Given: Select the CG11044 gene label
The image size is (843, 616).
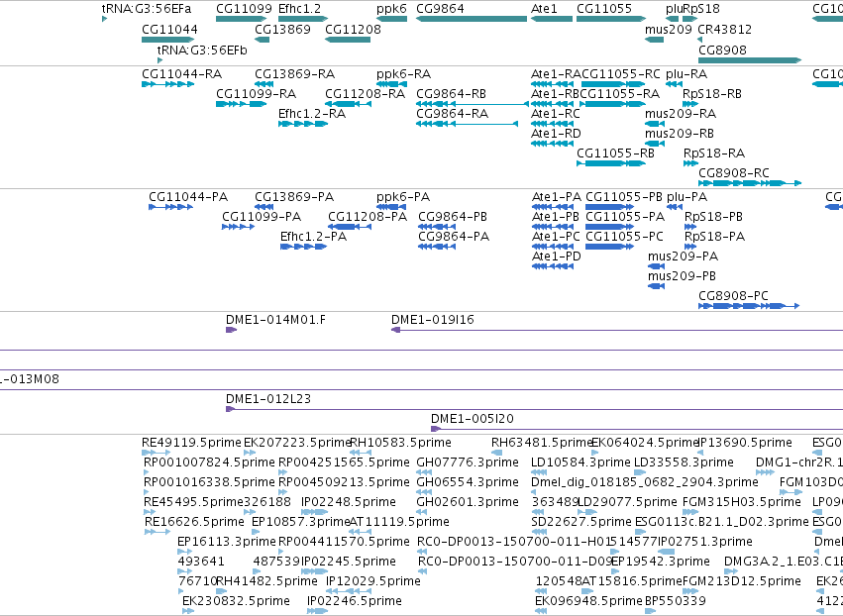Looking at the screenshot, I should click(x=169, y=29).
